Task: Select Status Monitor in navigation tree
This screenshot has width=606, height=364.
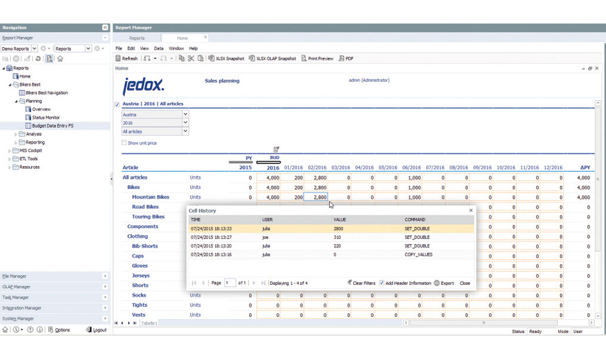Action: (x=46, y=118)
